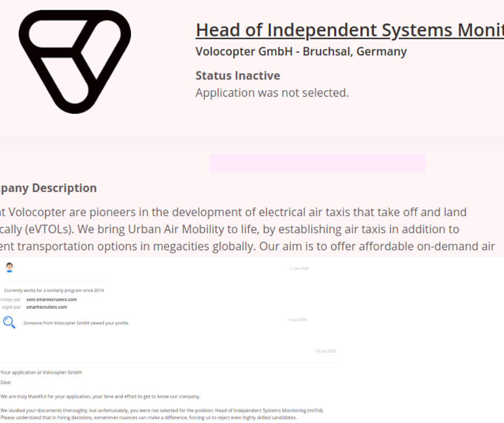This screenshot has height=423, width=504.
Task: Click the applicant avatar icon
Action: pos(9,267)
